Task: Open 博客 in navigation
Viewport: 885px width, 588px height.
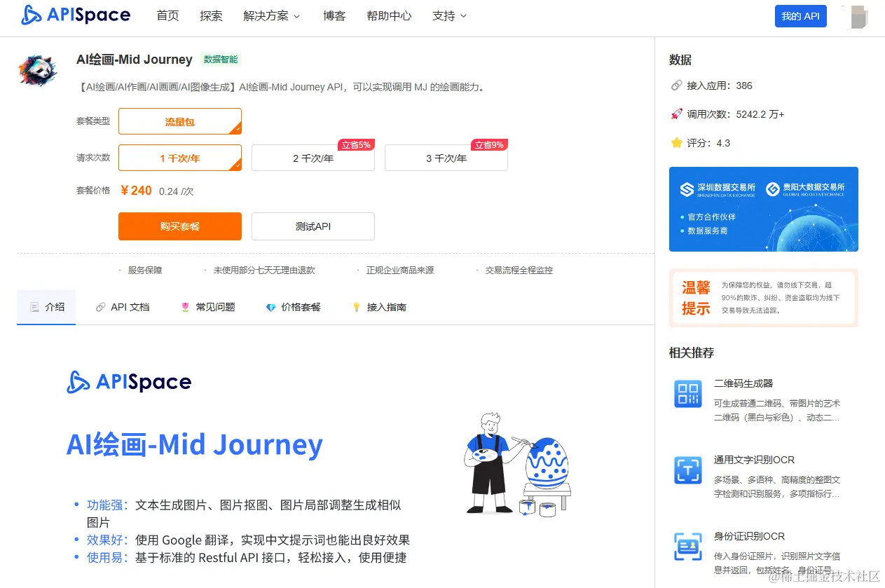Action: click(x=334, y=15)
